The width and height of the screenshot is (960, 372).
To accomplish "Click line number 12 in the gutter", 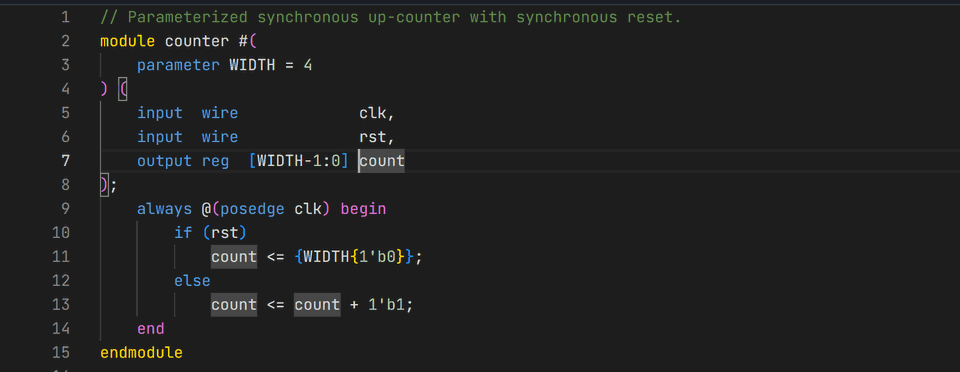I will [x=61, y=280].
